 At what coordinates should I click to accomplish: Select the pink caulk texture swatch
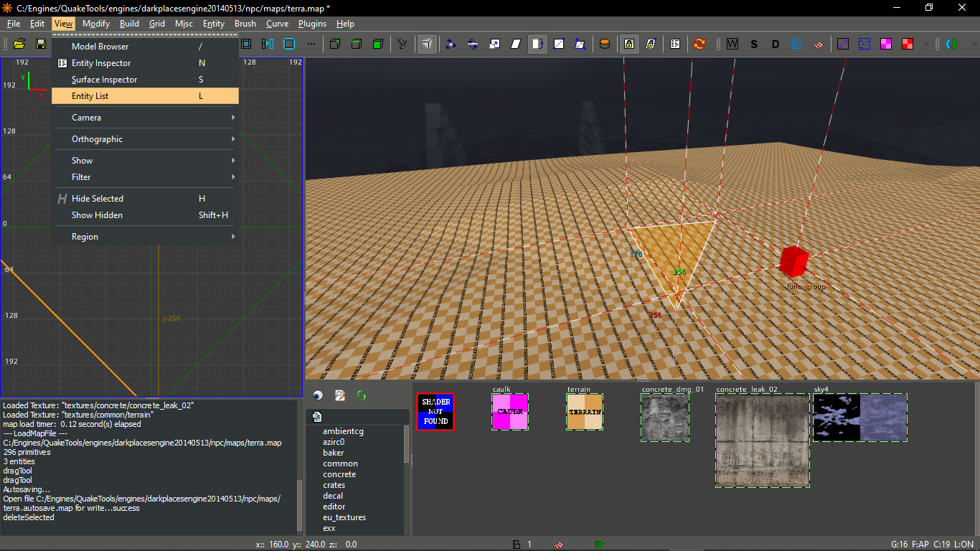pyautogui.click(x=510, y=412)
